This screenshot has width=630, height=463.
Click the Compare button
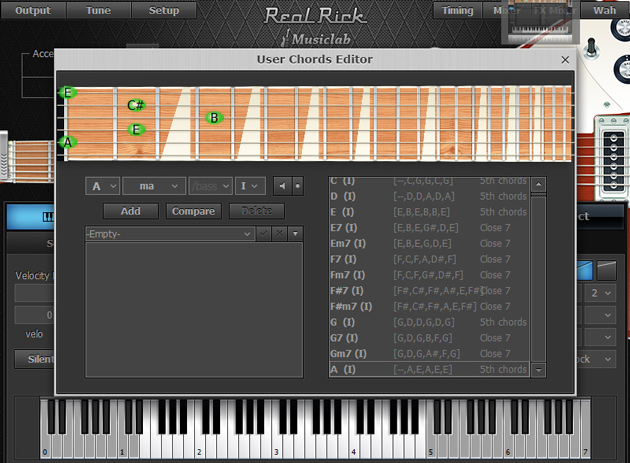pyautogui.click(x=193, y=211)
